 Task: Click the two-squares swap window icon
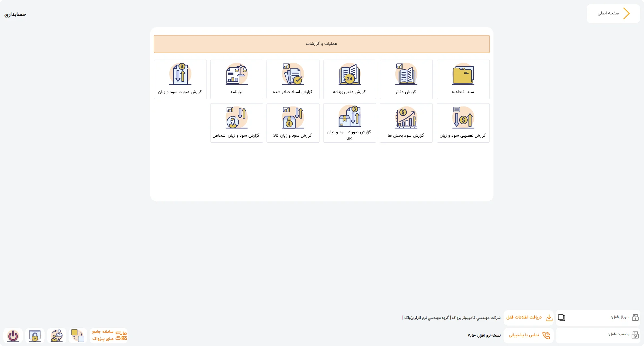78,336
